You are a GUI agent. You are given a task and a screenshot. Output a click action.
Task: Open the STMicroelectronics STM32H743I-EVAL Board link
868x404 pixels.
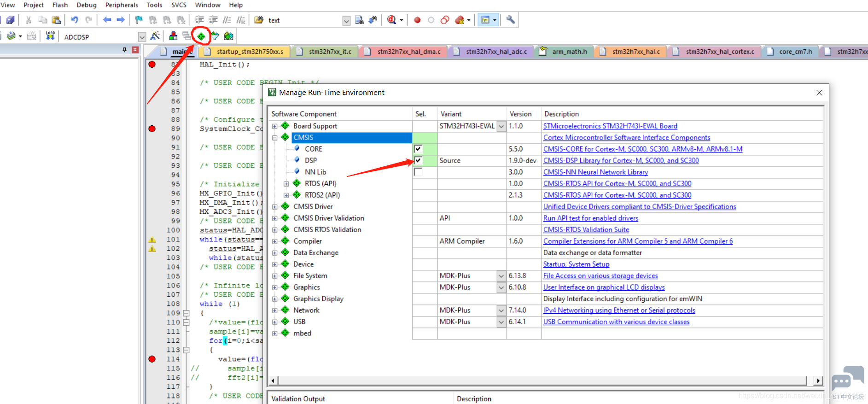pyautogui.click(x=610, y=126)
